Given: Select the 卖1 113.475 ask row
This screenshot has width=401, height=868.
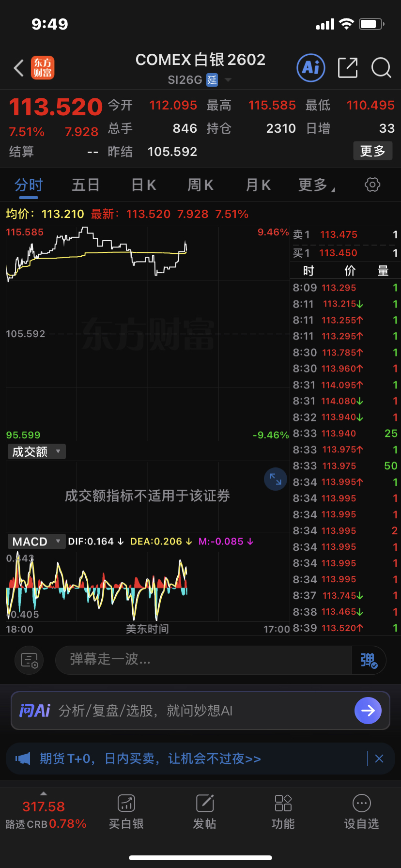Looking at the screenshot, I should (x=345, y=234).
